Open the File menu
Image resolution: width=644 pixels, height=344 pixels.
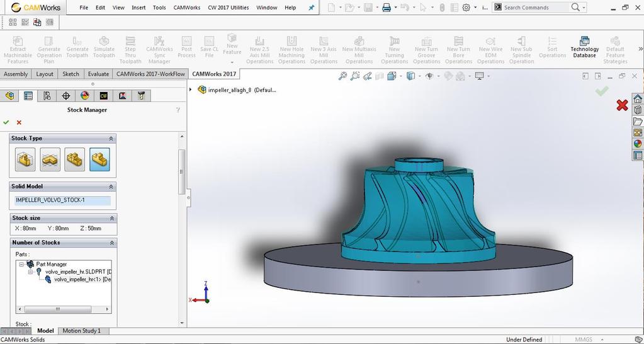pos(84,8)
